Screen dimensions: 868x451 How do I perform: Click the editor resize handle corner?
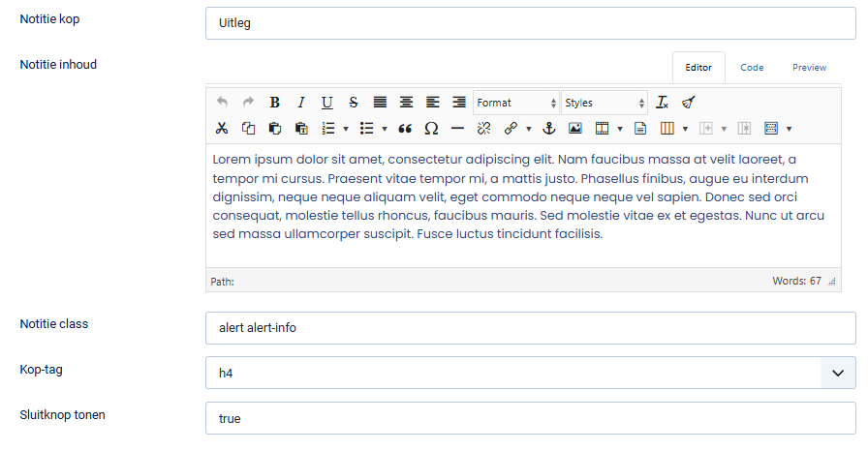point(832,282)
